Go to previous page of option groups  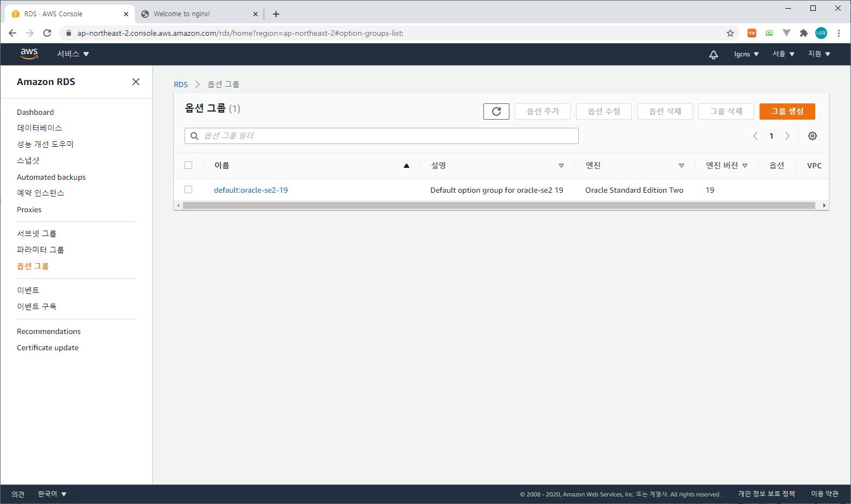click(x=755, y=136)
